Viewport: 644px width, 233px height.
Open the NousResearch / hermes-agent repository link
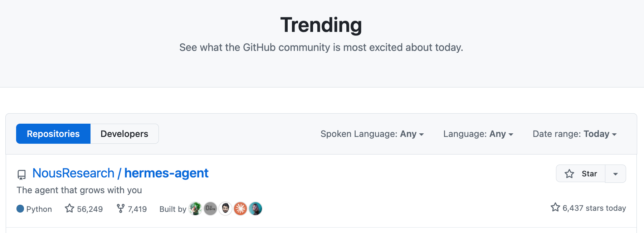point(121,173)
